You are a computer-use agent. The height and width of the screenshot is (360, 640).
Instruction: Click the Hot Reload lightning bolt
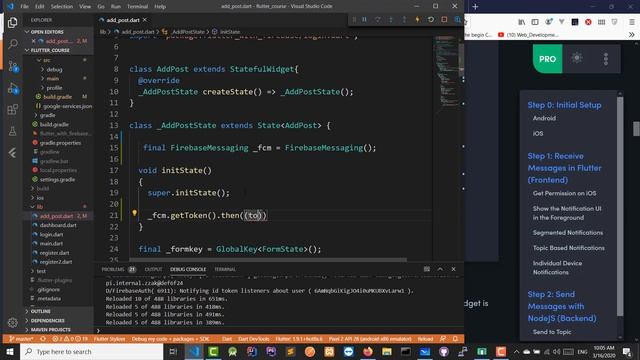pyautogui.click(x=417, y=20)
